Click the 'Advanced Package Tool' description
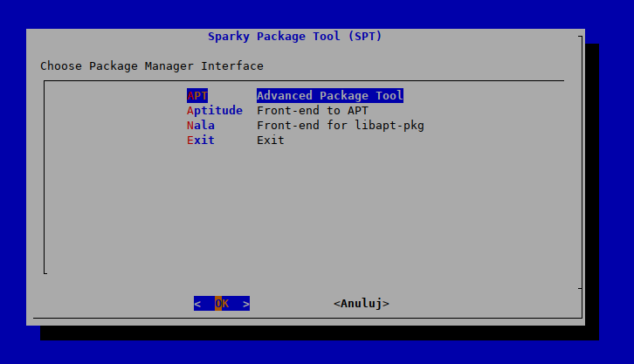The width and height of the screenshot is (634, 364). click(x=330, y=96)
